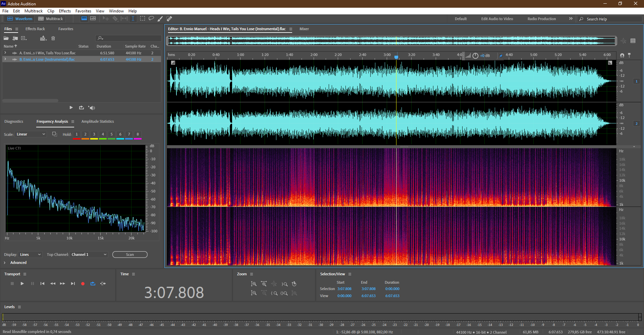Toggle left channel 1 enable button
The width and height of the screenshot is (644, 335).
point(636,81)
